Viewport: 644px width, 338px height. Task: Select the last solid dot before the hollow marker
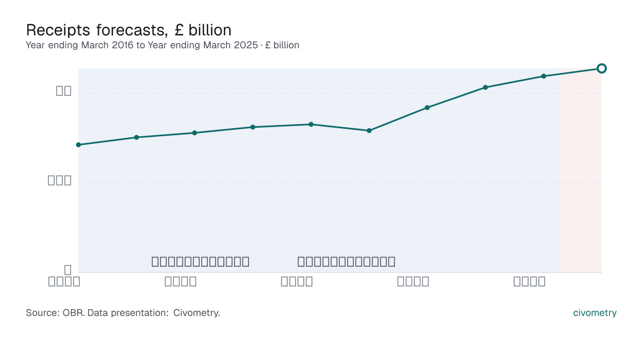(544, 76)
